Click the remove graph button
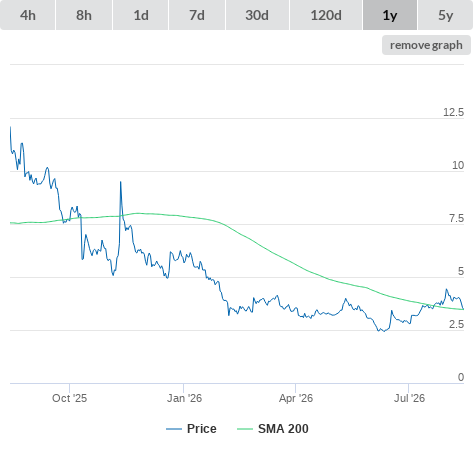474x455 pixels. coord(426,45)
